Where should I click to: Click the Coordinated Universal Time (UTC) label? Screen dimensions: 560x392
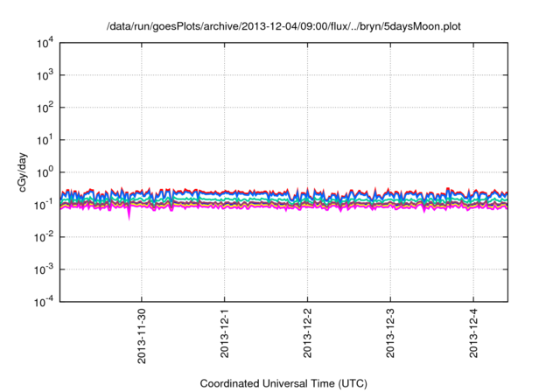[x=283, y=383]
